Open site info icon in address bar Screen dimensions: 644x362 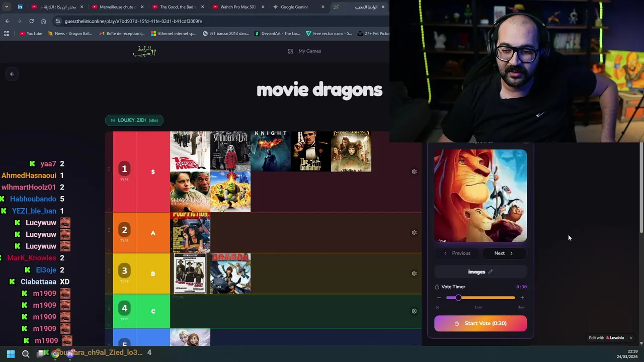(58, 21)
